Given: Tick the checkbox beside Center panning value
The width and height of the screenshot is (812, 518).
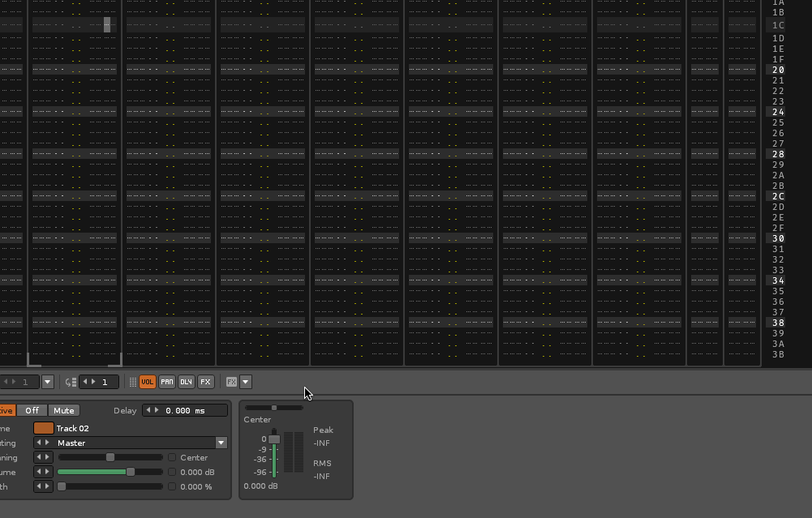Looking at the screenshot, I should [x=172, y=457].
